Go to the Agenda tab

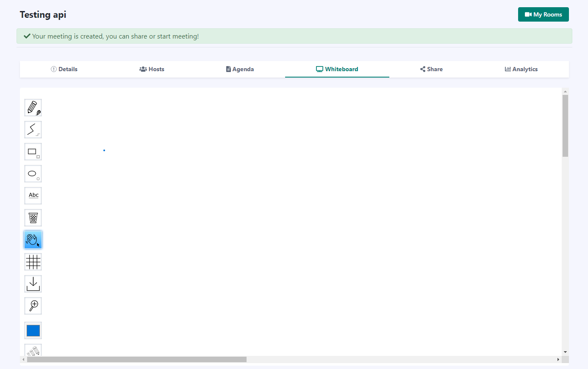coord(240,69)
